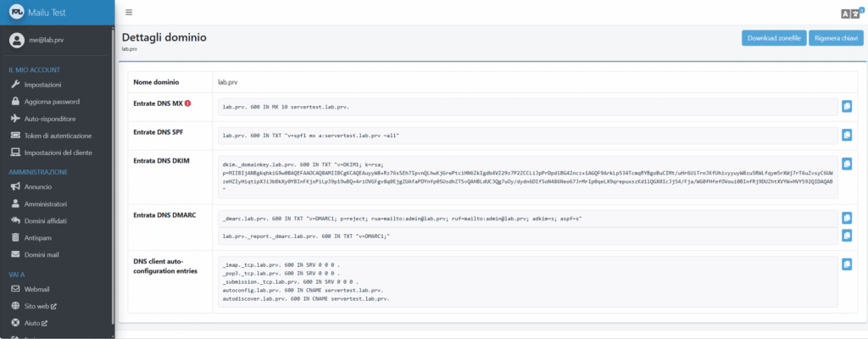Select the _imap._tcp SRV line

(281, 264)
